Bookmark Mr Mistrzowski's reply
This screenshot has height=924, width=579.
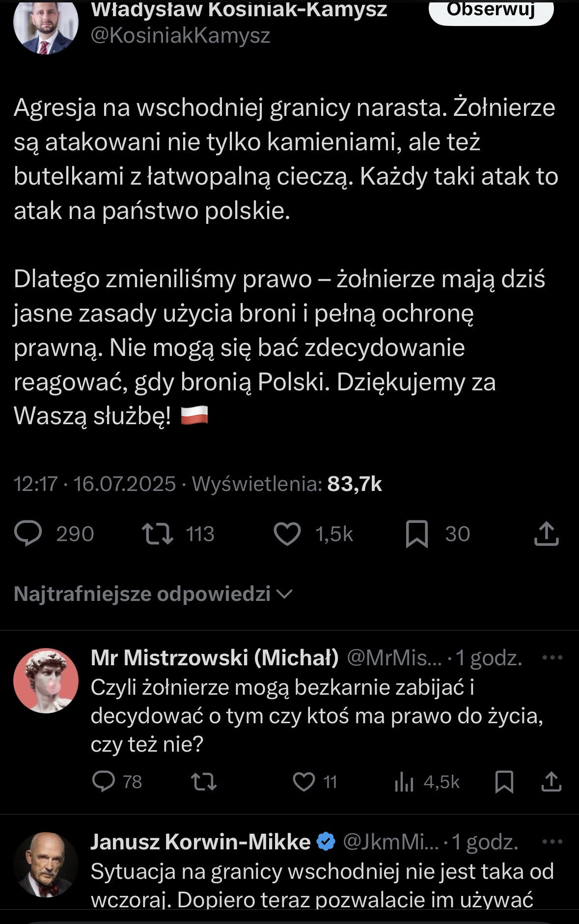504,782
